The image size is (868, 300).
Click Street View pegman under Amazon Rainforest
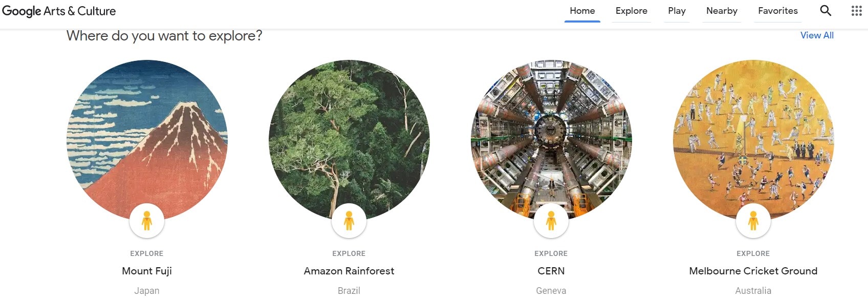(349, 221)
